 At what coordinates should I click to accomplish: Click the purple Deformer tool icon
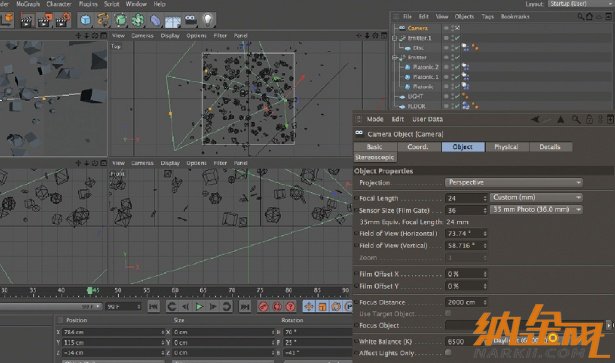pos(155,20)
